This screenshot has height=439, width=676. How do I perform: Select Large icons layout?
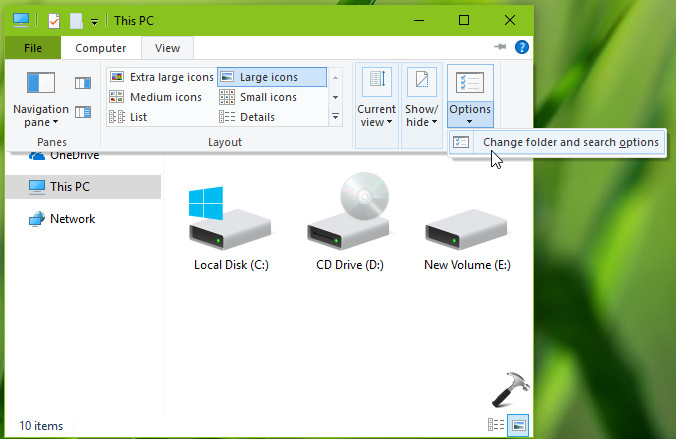(272, 77)
